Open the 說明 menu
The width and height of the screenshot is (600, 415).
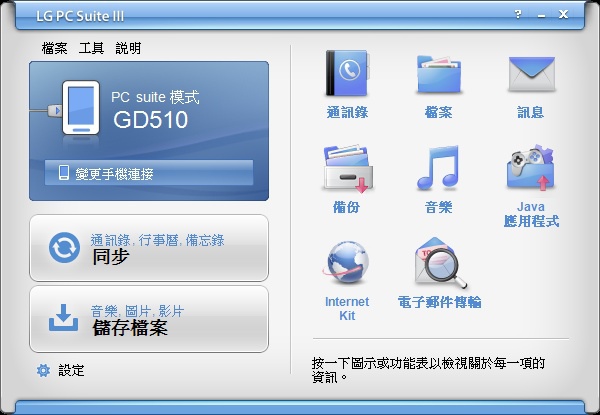pyautogui.click(x=128, y=48)
